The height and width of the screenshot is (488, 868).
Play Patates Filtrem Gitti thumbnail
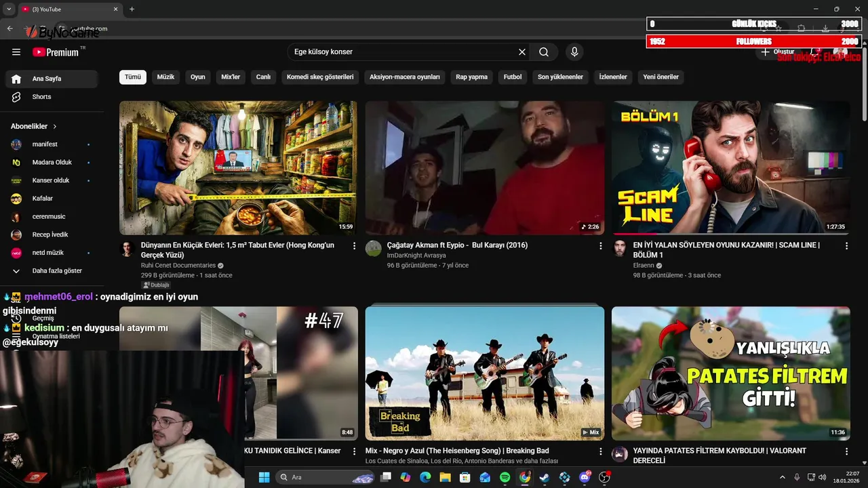tap(731, 373)
